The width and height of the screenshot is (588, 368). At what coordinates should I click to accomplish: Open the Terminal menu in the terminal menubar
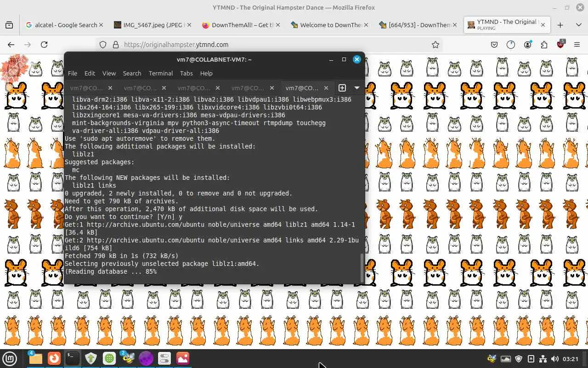pos(161,73)
